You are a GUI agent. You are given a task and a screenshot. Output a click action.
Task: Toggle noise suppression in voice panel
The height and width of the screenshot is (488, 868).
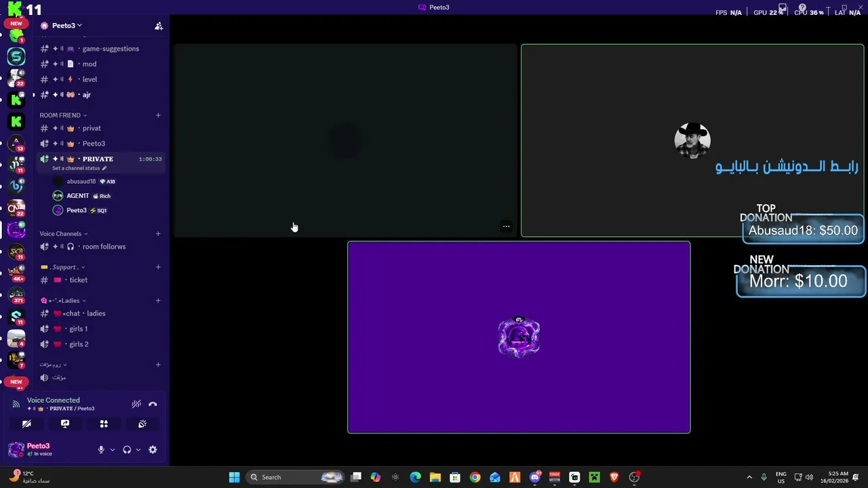point(136,404)
